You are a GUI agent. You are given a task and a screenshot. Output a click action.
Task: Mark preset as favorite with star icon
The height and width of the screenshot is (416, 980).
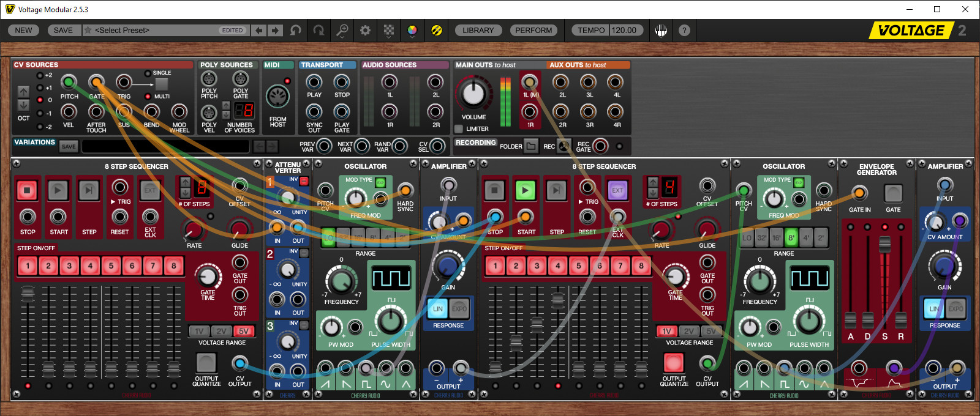tap(88, 30)
